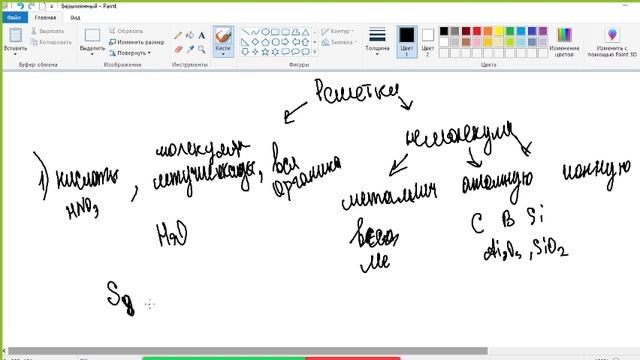This screenshot has width=640, height=360.
Task: Select the Fill with color bucket tool
Action: (190, 36)
